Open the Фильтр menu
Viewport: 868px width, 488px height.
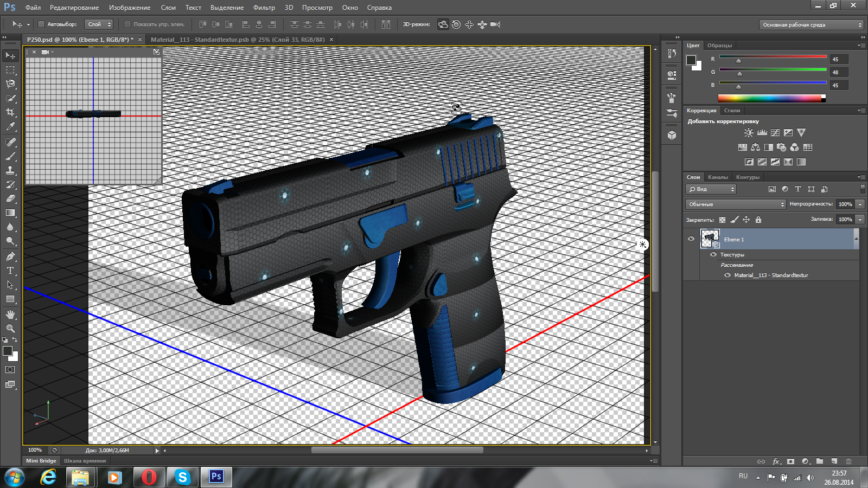[x=264, y=8]
